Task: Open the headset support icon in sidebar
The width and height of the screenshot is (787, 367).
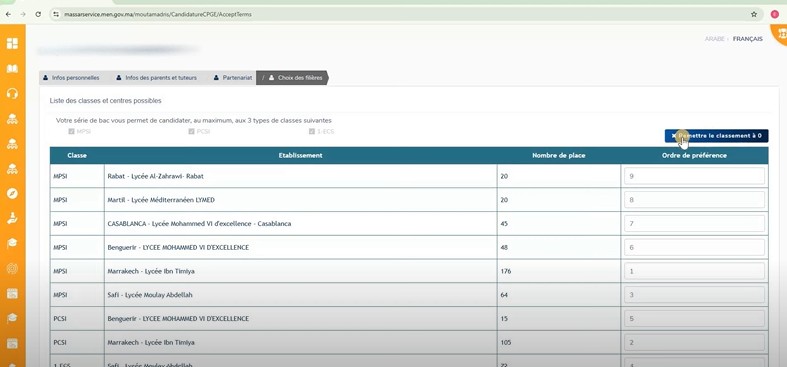Action: (12, 93)
